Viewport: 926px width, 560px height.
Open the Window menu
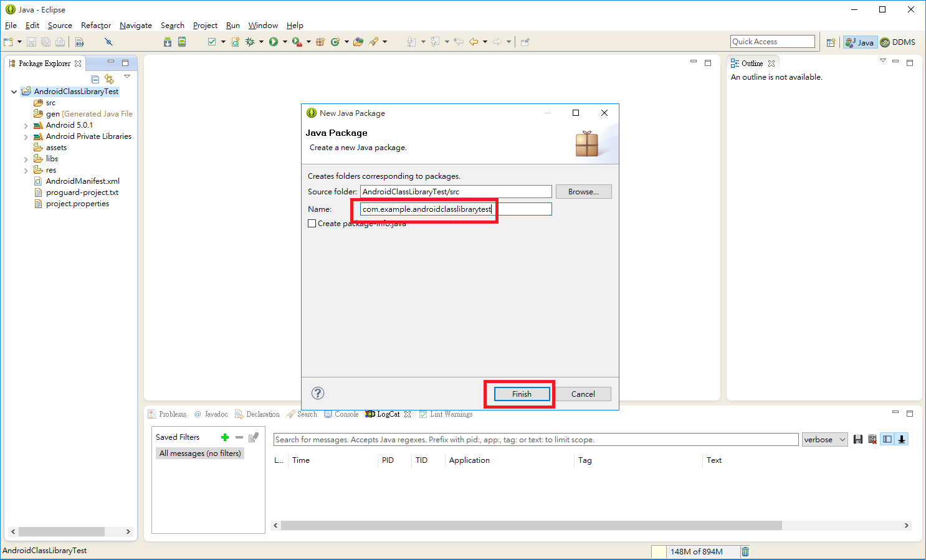pos(263,26)
